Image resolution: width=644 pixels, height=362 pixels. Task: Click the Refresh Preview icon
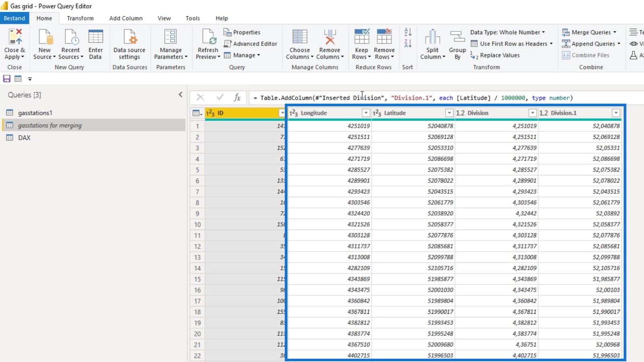[x=208, y=37]
